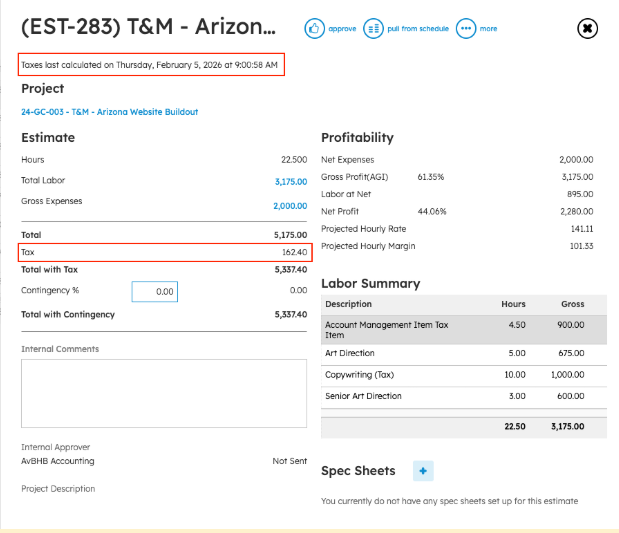Select the Account Management Item Tax Item row
The image size is (619, 533).
(x=464, y=330)
